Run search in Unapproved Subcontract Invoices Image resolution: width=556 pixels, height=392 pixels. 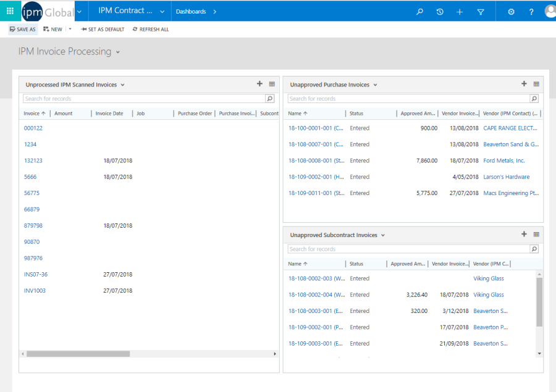(534, 249)
